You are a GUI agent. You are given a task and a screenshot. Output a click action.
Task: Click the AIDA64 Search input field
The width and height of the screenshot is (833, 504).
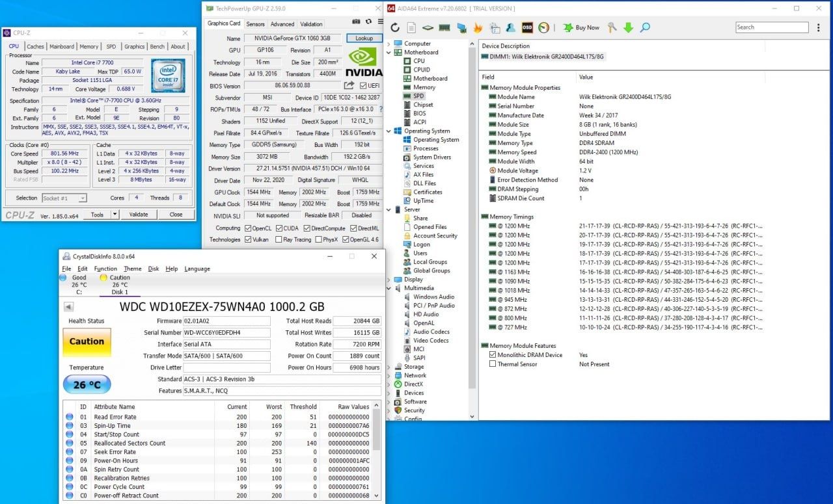[772, 27]
